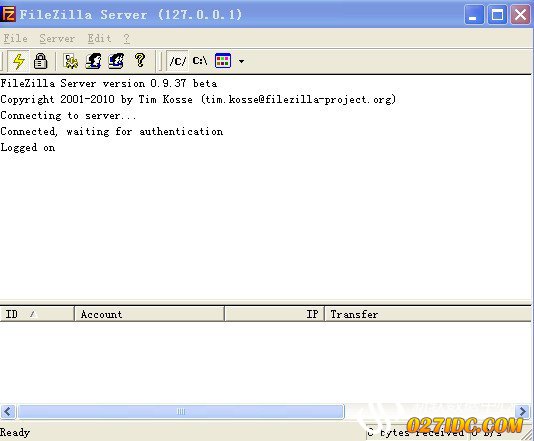The height and width of the screenshot is (441, 534).
Task: Click the horizontal scrollbar thumb
Action: tap(181, 411)
